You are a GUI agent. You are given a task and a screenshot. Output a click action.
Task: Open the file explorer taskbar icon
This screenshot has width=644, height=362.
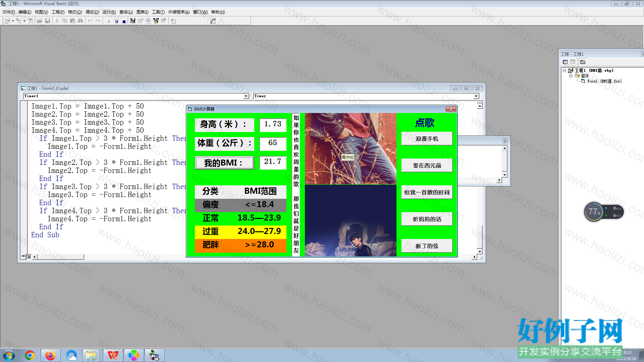[x=91, y=355]
